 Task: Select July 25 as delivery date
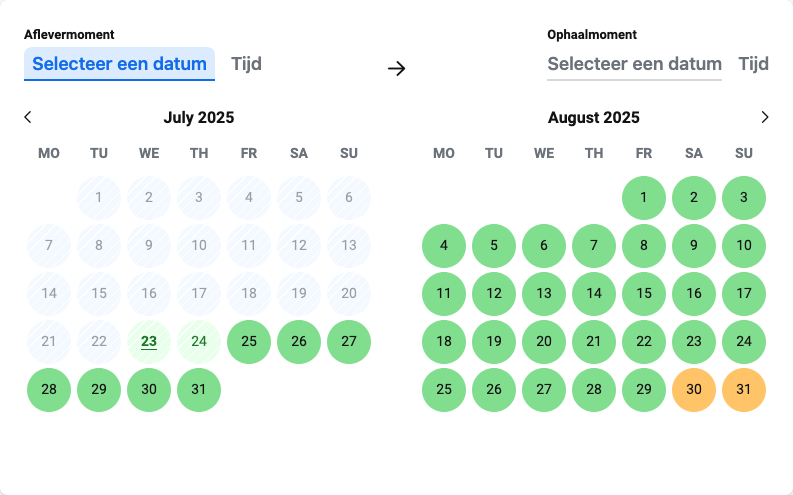(249, 342)
